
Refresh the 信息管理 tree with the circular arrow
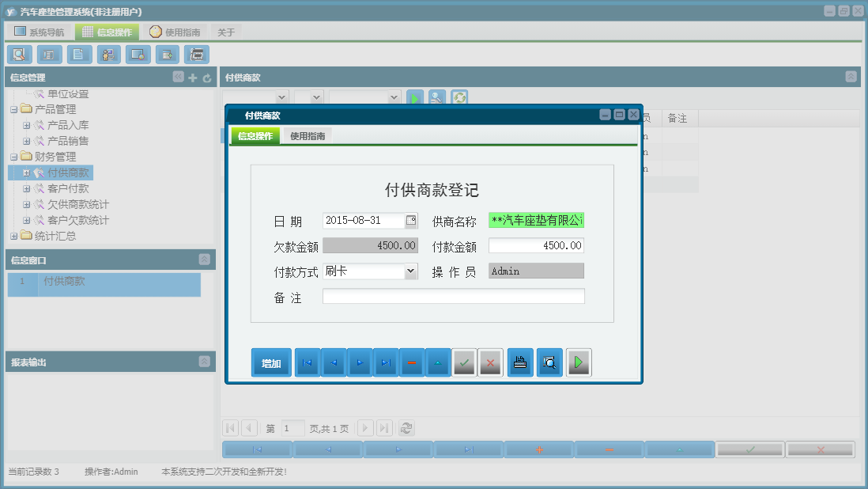[207, 78]
